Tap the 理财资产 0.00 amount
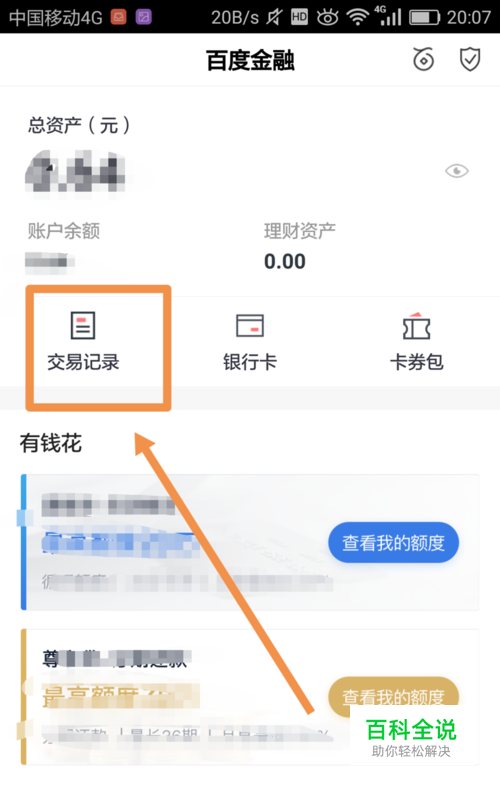This screenshot has height=790, width=500. pyautogui.click(x=285, y=261)
